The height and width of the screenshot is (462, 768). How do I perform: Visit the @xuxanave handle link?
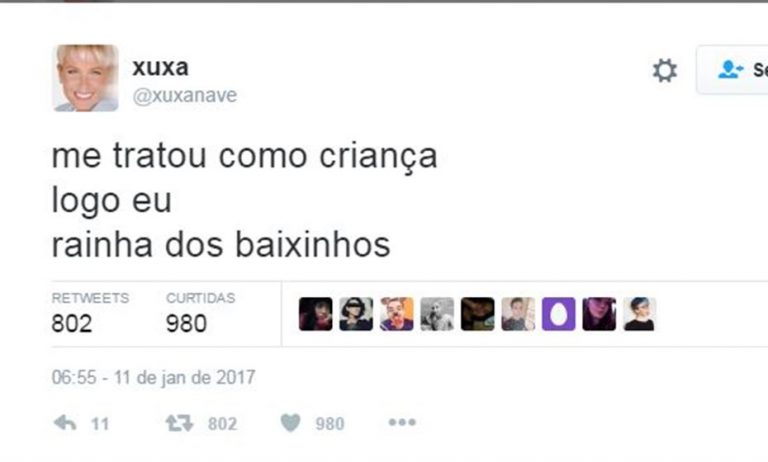click(185, 95)
